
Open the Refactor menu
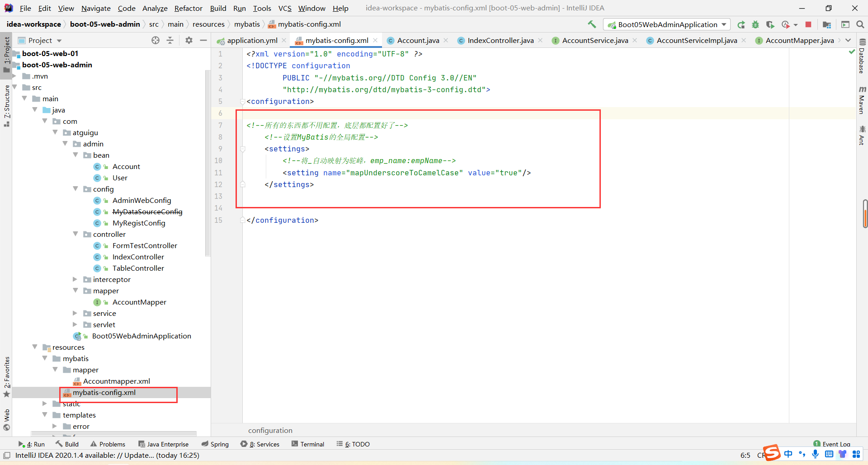(188, 8)
